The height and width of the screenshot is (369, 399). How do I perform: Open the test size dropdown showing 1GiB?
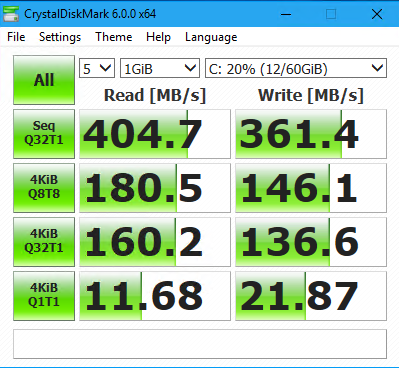click(160, 68)
